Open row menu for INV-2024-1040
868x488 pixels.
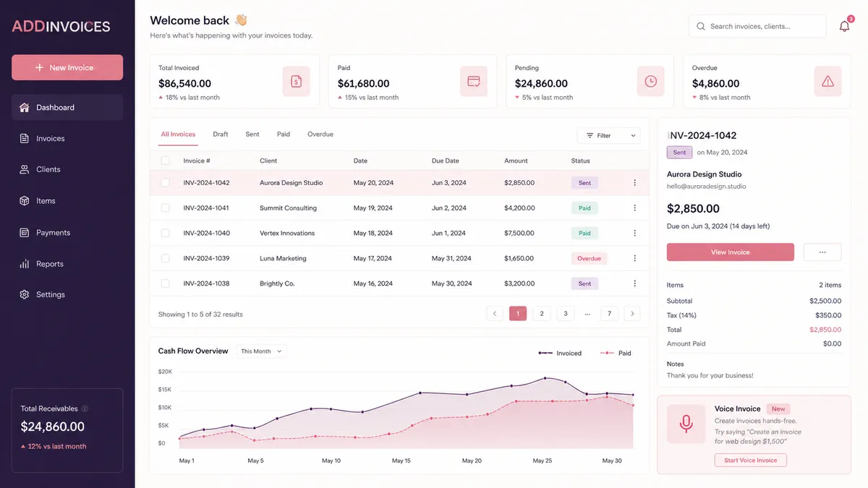tap(635, 233)
